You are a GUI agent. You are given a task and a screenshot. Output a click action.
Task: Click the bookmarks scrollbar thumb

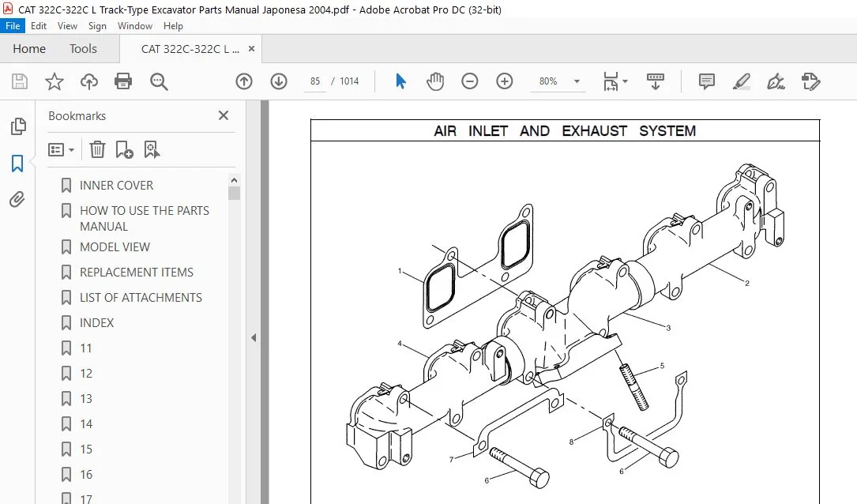click(x=234, y=194)
